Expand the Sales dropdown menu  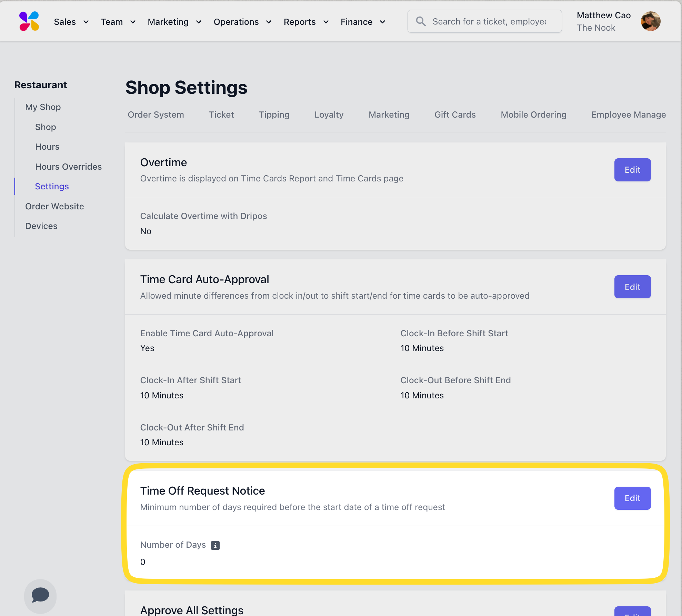71,22
